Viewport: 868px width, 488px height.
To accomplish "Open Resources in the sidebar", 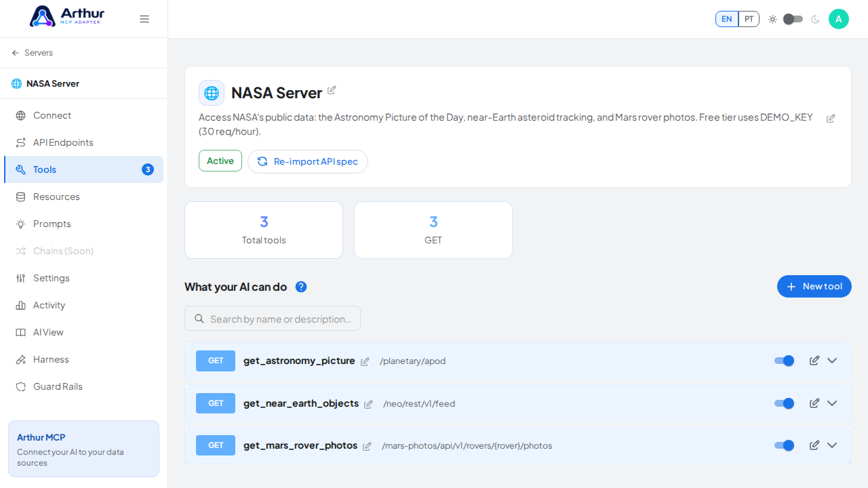I will [83, 197].
